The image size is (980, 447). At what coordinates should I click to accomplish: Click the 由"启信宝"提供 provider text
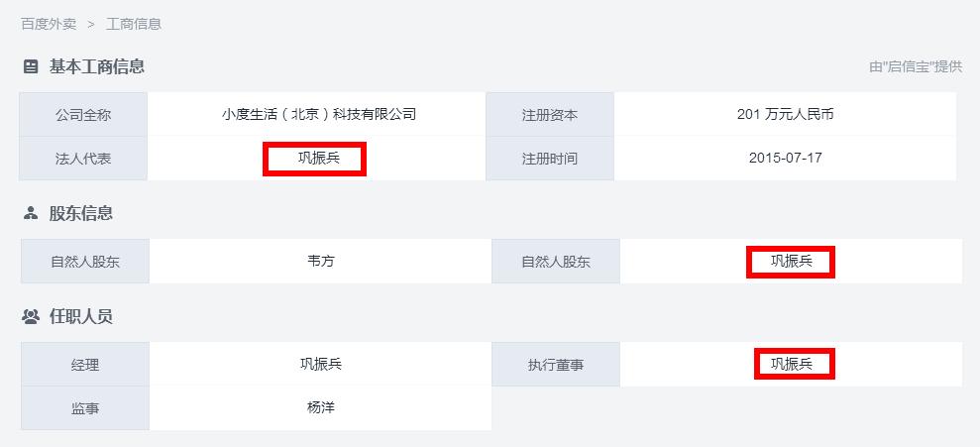[916, 66]
